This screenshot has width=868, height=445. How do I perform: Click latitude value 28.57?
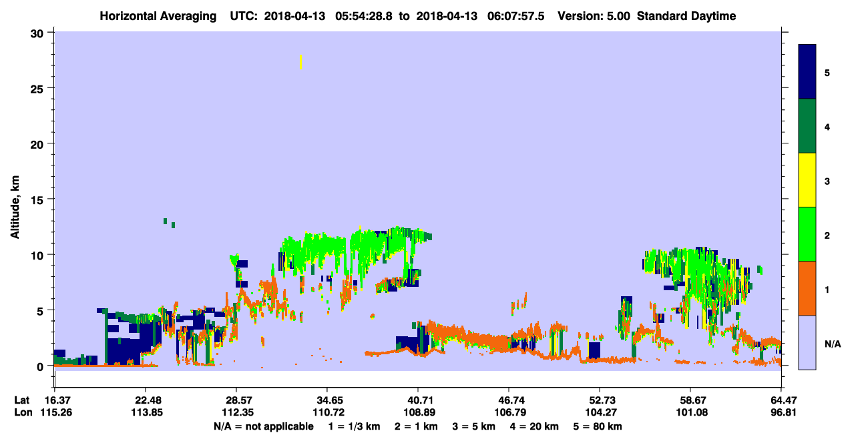(x=236, y=400)
